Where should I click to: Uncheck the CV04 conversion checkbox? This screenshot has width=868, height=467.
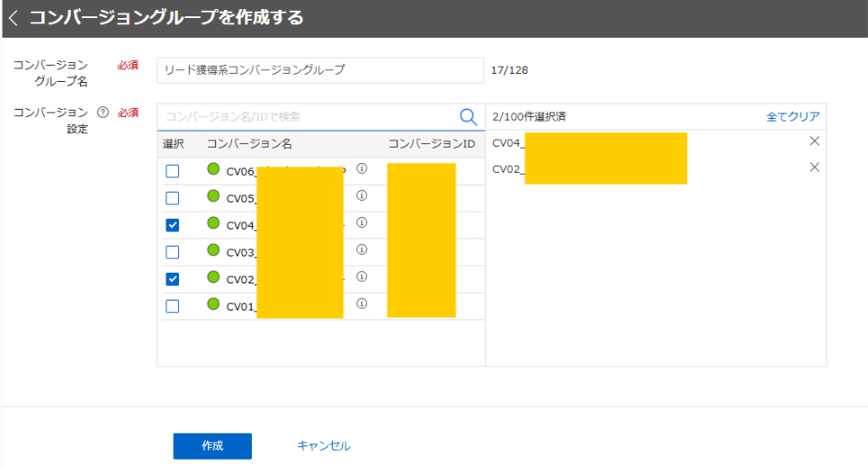pos(173,225)
